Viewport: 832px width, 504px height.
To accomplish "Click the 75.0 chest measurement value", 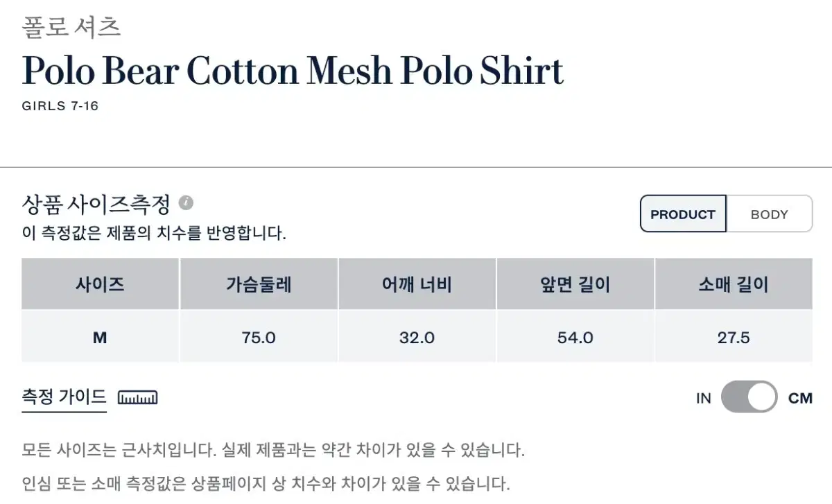I will click(x=259, y=337).
